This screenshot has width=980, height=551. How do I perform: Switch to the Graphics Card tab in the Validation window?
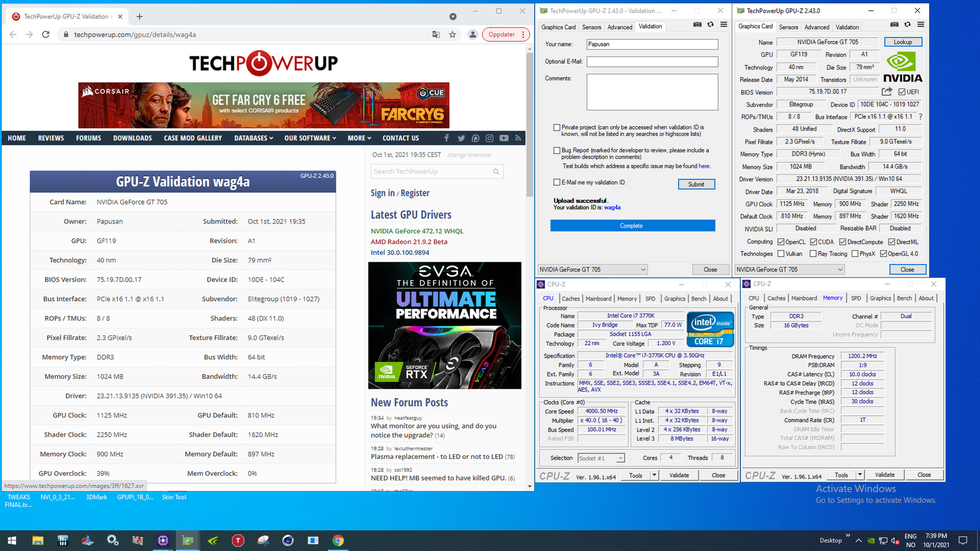click(558, 27)
